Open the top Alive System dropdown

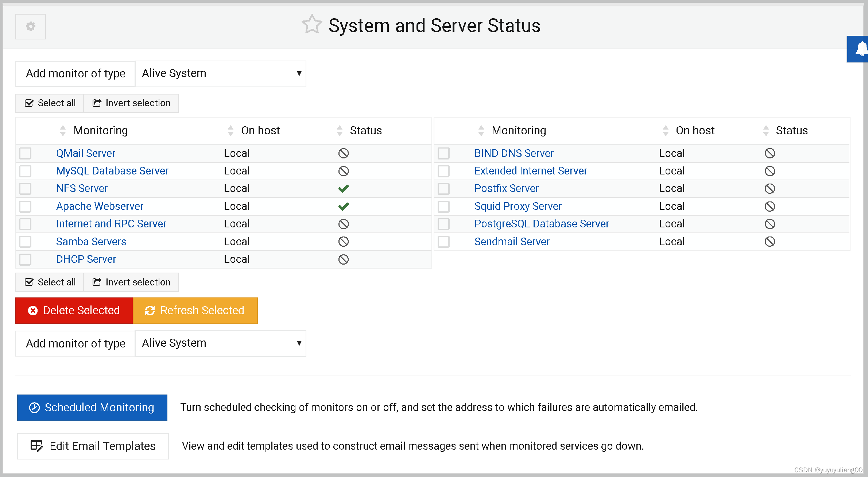coord(220,73)
